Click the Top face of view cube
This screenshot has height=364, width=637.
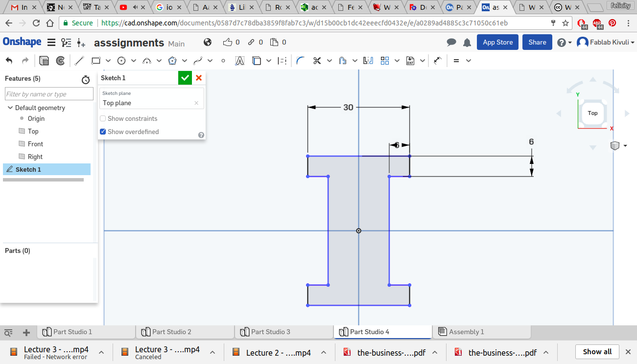(592, 113)
